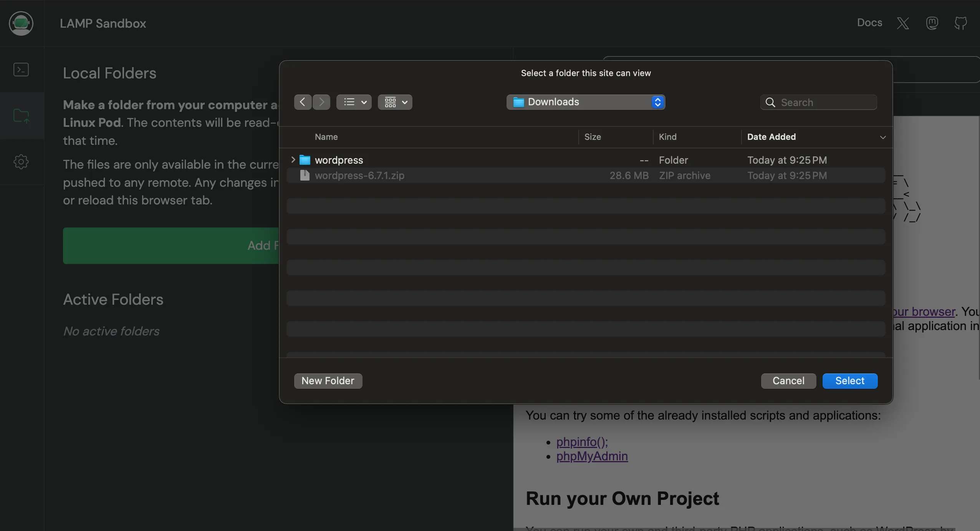Screen dimensions: 980x531
Task: Open the Downloads location popup menu
Action: tap(586, 102)
